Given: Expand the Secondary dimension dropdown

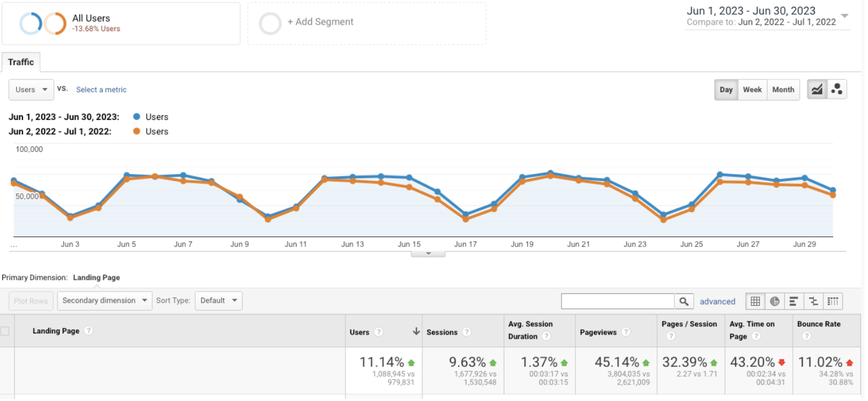Looking at the screenshot, I should coord(105,300).
